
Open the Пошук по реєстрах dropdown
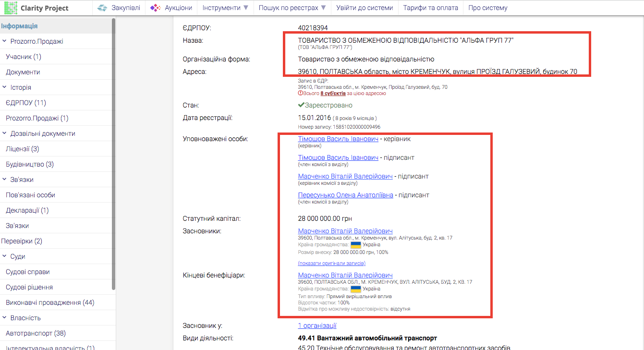(x=292, y=8)
